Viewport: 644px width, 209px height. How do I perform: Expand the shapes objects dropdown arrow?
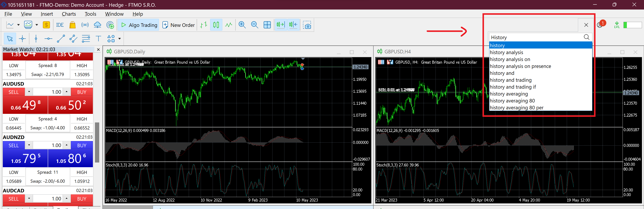(120, 38)
